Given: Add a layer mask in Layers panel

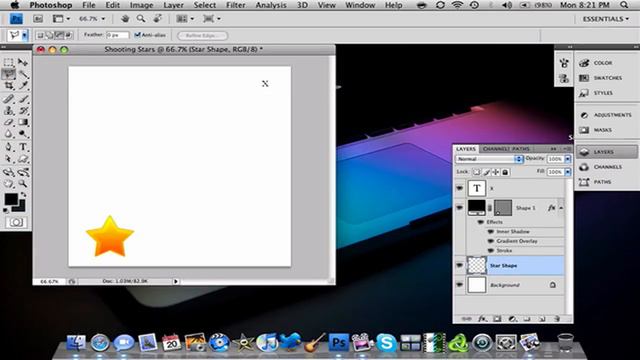Looking at the screenshot, I should point(497,319).
